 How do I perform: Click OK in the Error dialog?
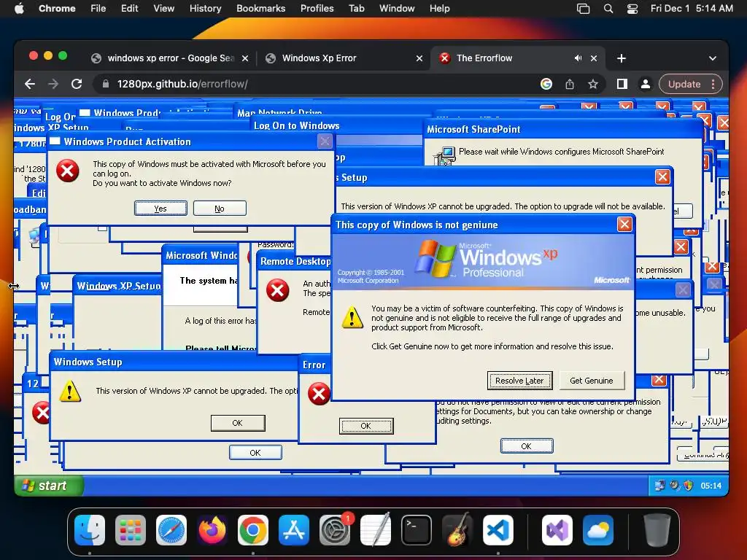pos(366,426)
